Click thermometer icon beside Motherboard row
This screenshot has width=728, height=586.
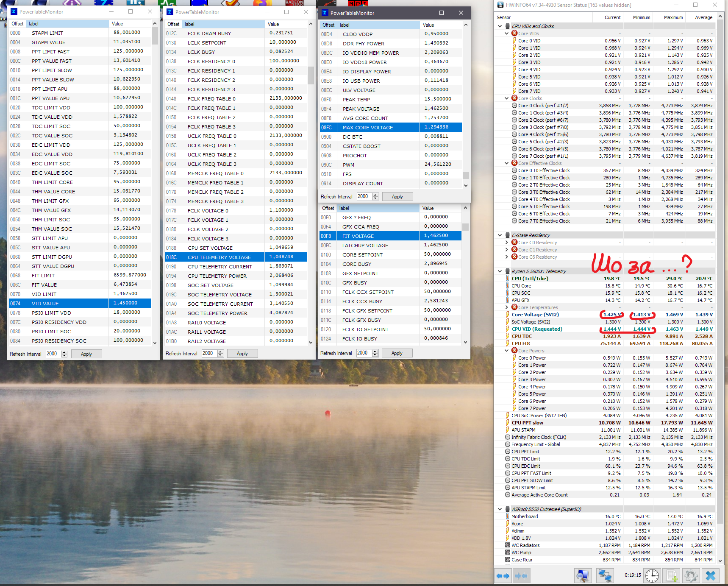(x=507, y=516)
